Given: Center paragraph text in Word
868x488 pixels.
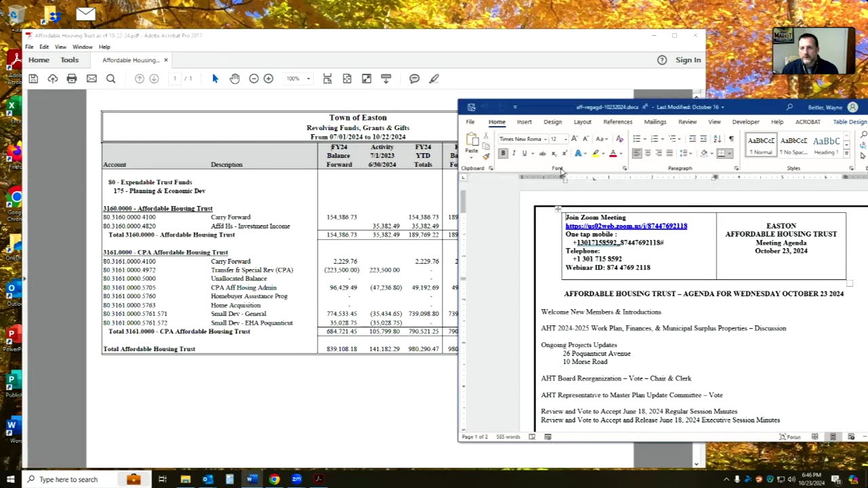Looking at the screenshot, I should pos(648,153).
